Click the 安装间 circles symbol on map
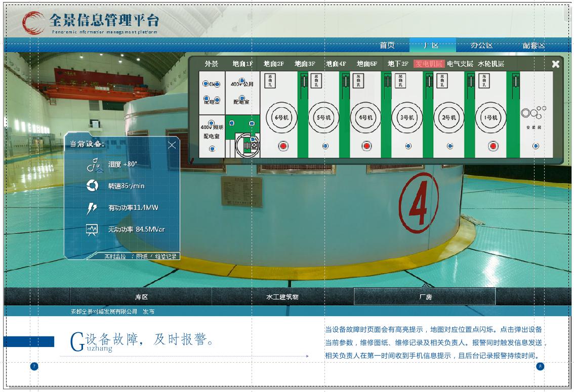This screenshot has height=392, width=574. pyautogui.click(x=534, y=113)
